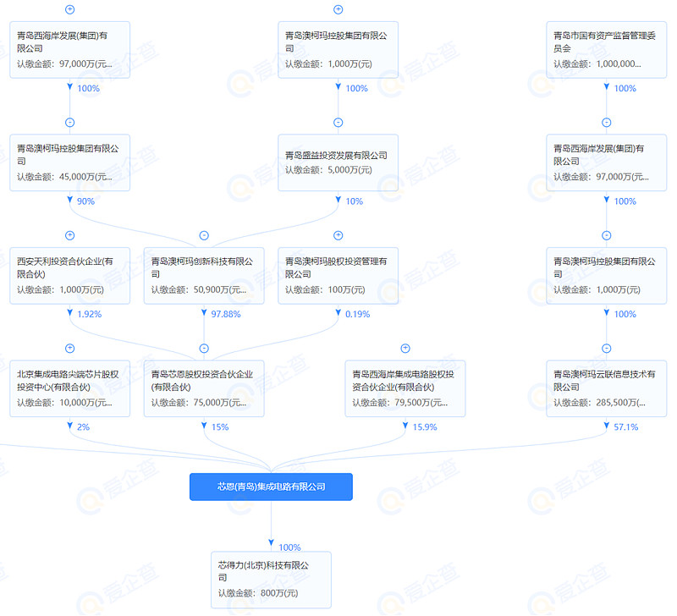Click the 90% shareholding label

(85, 201)
